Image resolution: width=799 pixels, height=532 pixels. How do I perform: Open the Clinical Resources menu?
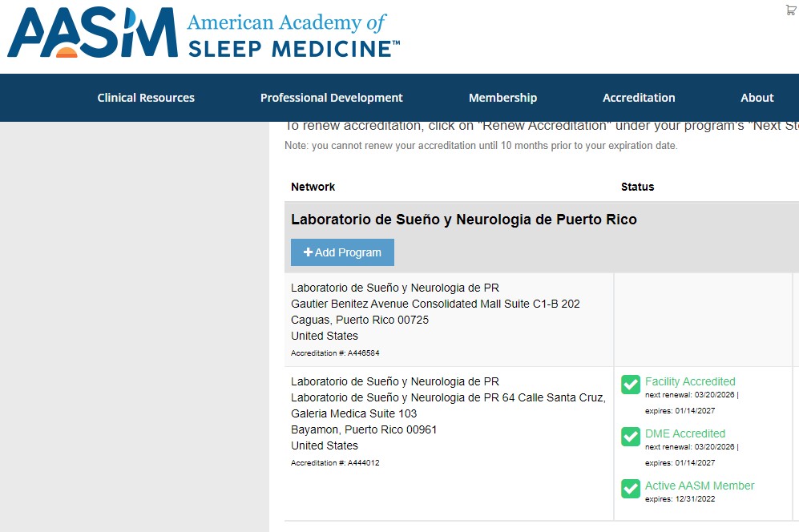coord(146,98)
